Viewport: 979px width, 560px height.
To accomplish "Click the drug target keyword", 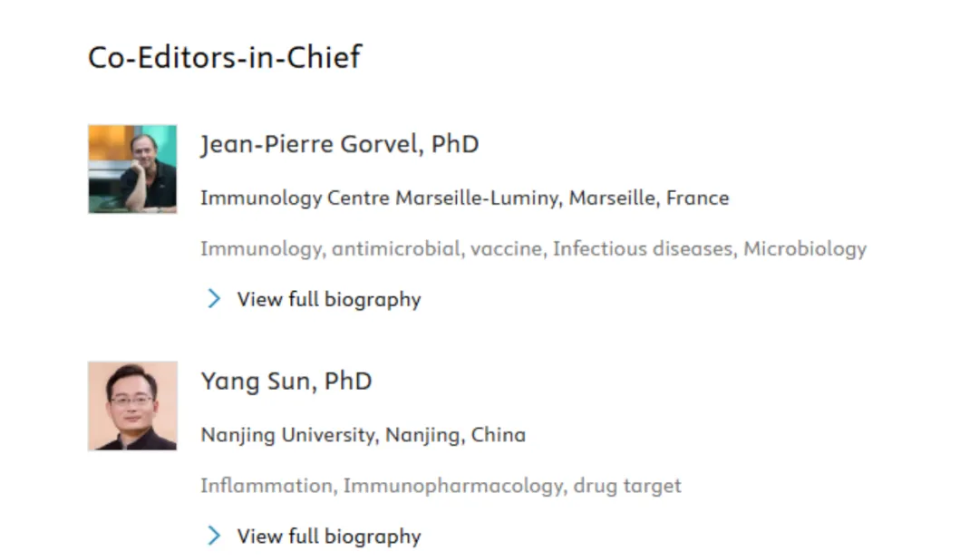I will click(x=627, y=487).
